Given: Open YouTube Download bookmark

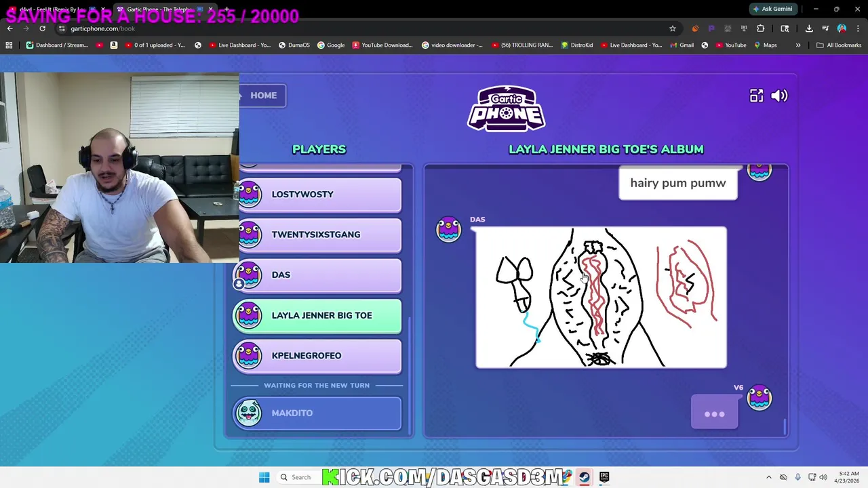Looking at the screenshot, I should pyautogui.click(x=382, y=45).
